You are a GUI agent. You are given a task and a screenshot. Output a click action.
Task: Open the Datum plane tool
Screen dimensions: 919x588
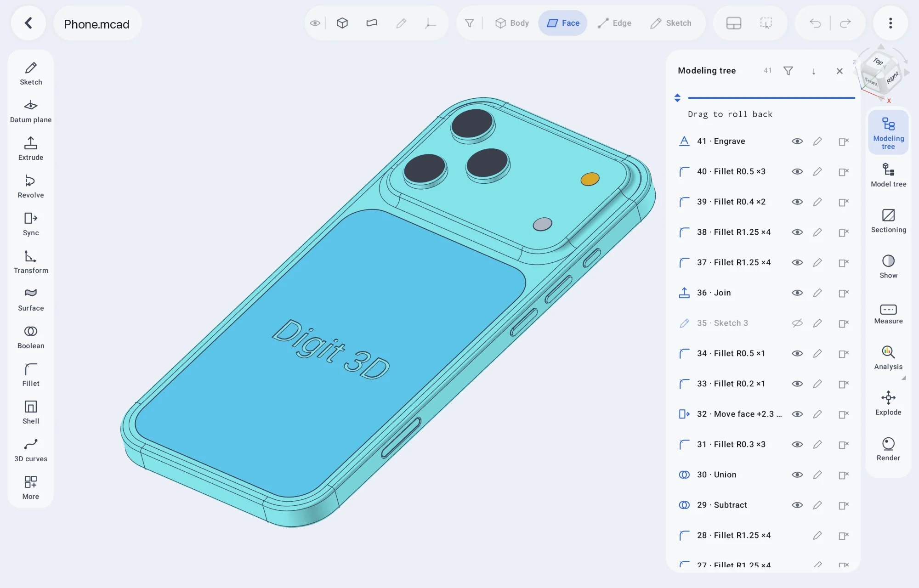point(31,111)
